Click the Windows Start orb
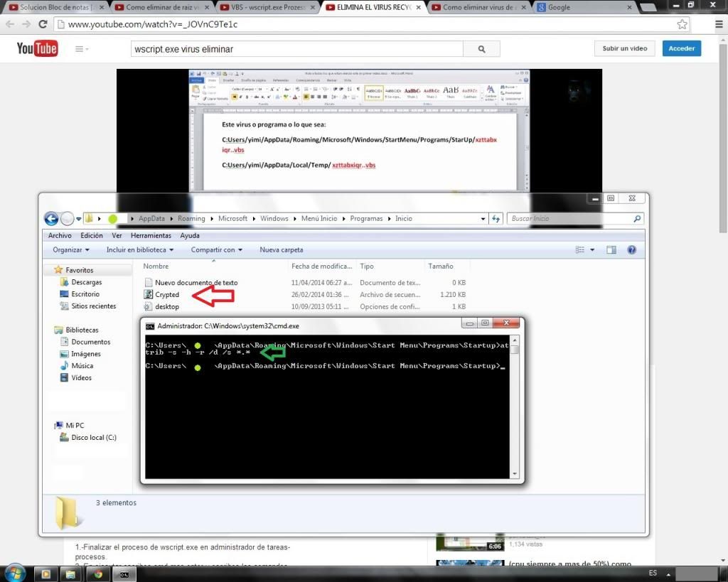728x582 pixels. [x=15, y=573]
